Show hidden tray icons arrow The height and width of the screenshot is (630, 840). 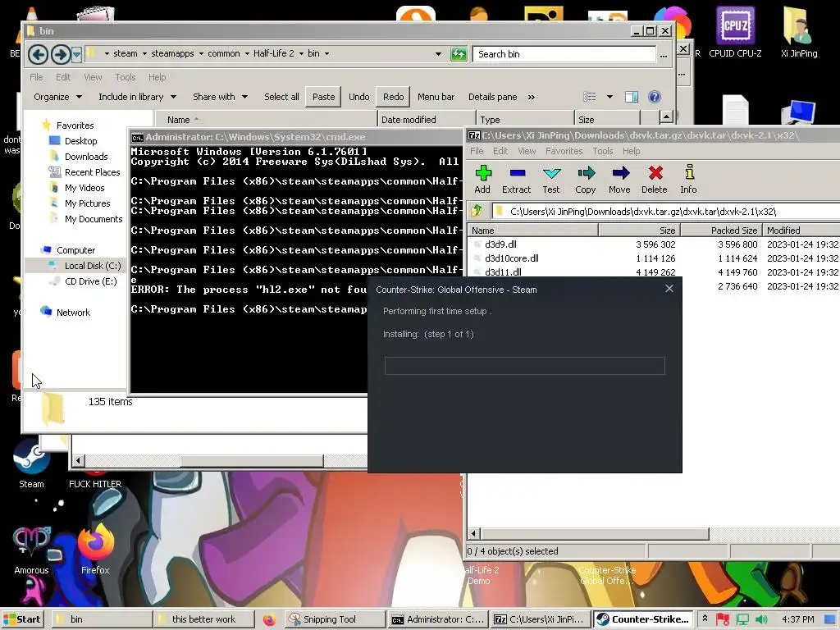click(x=705, y=619)
